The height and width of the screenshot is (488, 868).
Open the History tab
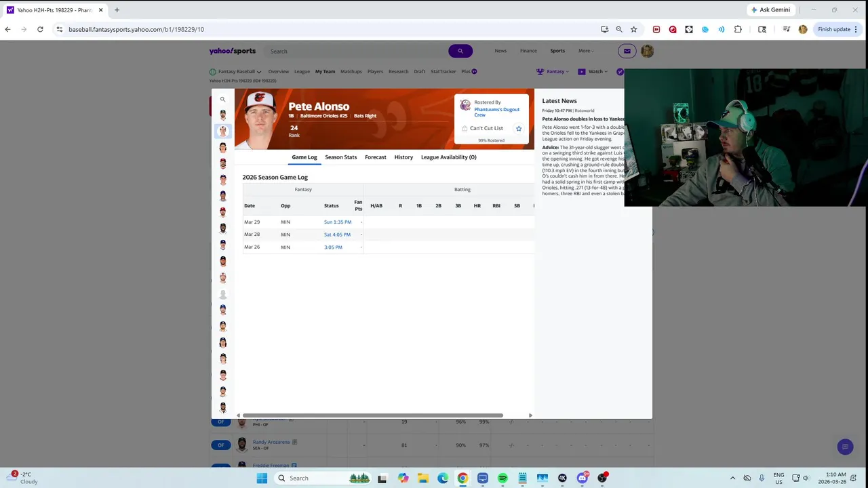(x=403, y=157)
